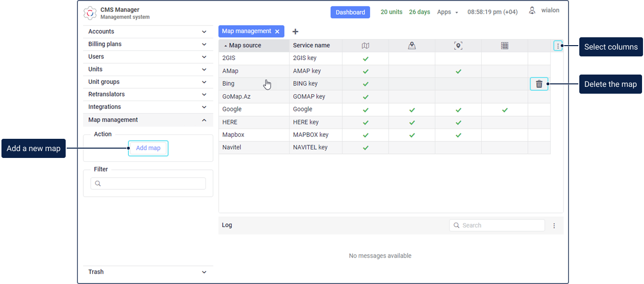Image resolution: width=644 pixels, height=284 pixels.
Task: Click the Log search field
Action: click(x=500, y=225)
